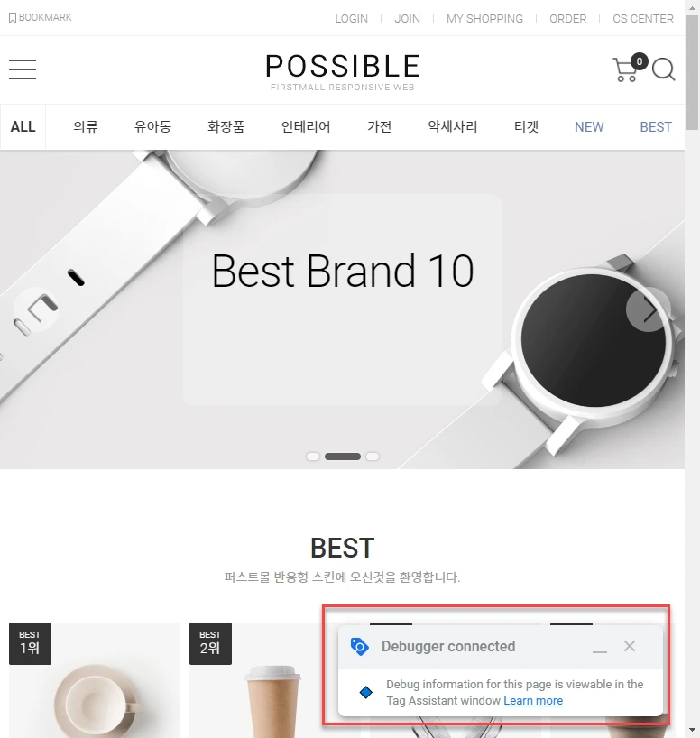Select the third carousel indicator dot
Image resolution: width=700 pixels, height=738 pixels.
(x=373, y=457)
